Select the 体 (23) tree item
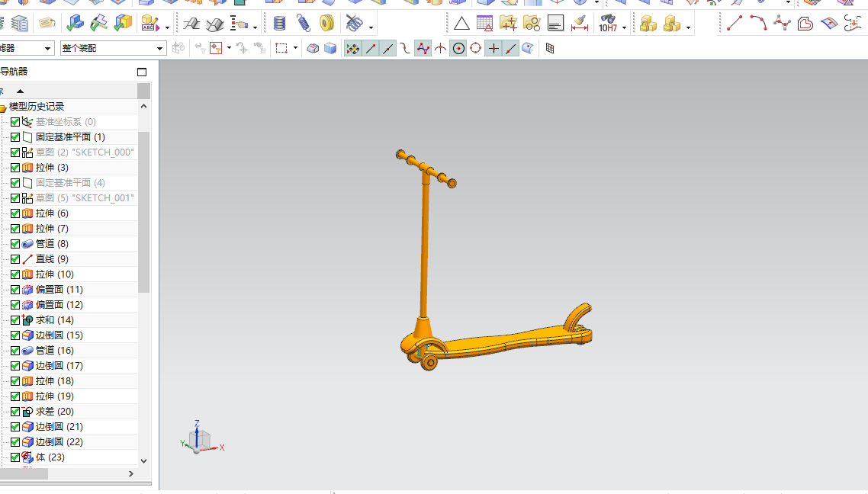 coord(50,457)
